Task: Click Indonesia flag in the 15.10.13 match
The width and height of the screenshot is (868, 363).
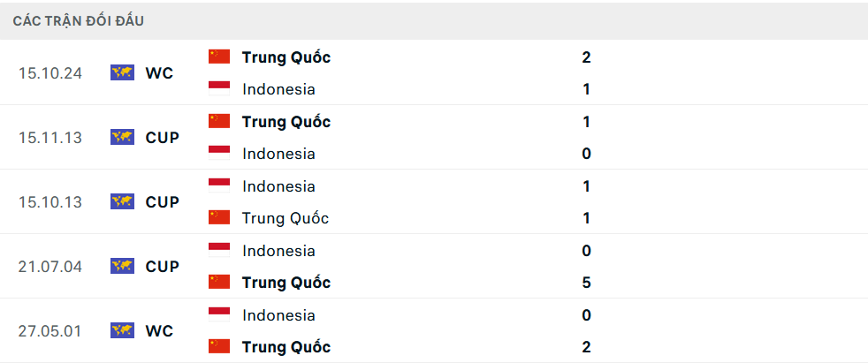Action: (x=219, y=186)
